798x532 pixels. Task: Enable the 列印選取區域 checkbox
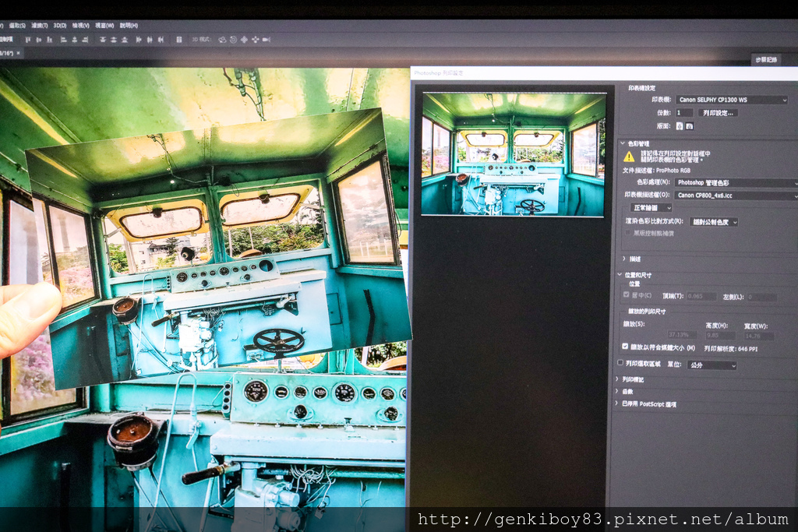[620, 363]
